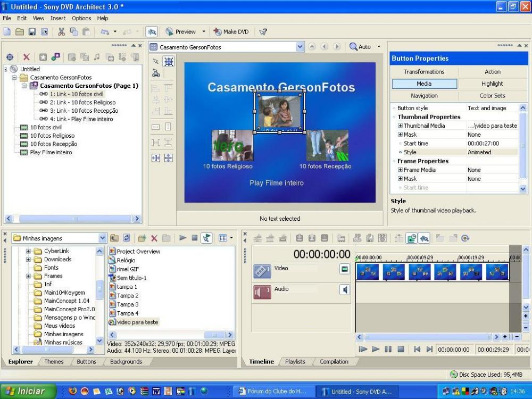Click the Cut scissors icon in the toolbar

[x=62, y=32]
